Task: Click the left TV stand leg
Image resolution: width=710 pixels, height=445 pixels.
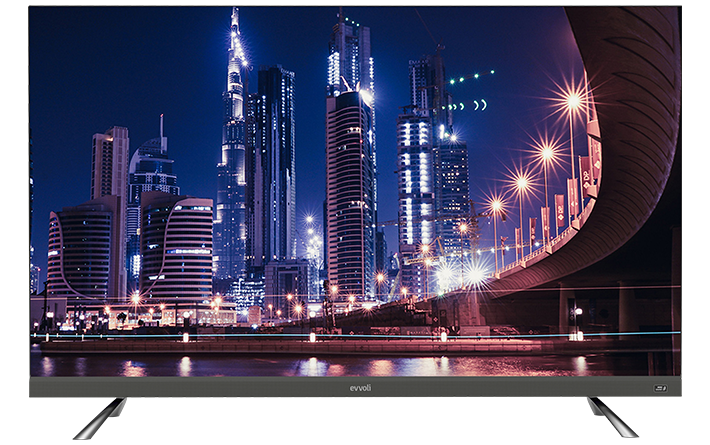Action: (101, 417)
